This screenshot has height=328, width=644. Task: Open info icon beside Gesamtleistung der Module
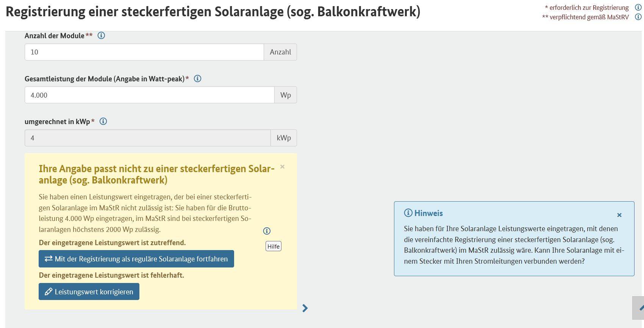pyautogui.click(x=197, y=79)
